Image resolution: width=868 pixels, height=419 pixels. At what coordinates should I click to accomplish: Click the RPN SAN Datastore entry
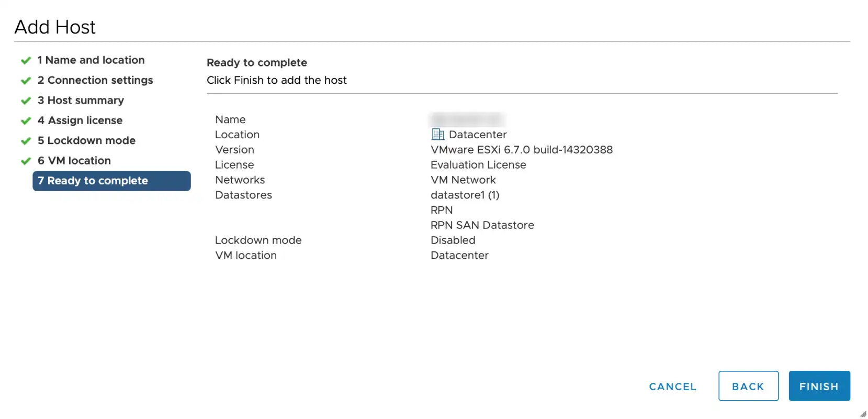pos(482,225)
